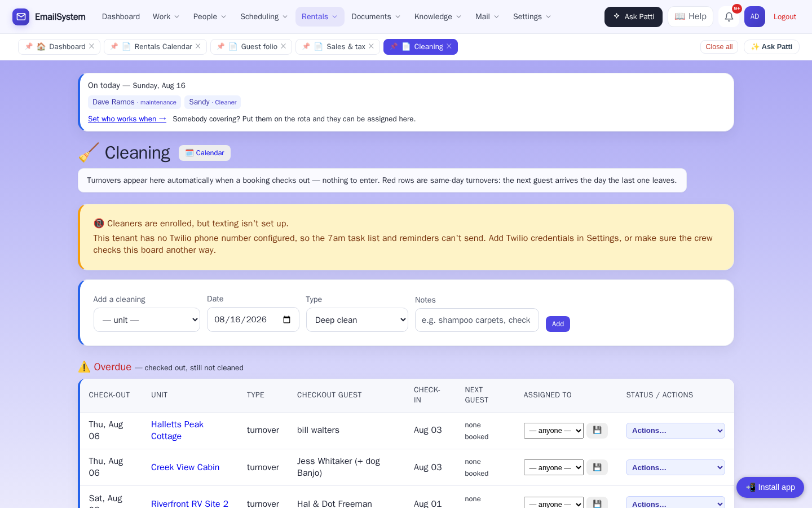812x508 pixels.
Task: Open Actions dropdown for bill walters row
Action: point(675,431)
